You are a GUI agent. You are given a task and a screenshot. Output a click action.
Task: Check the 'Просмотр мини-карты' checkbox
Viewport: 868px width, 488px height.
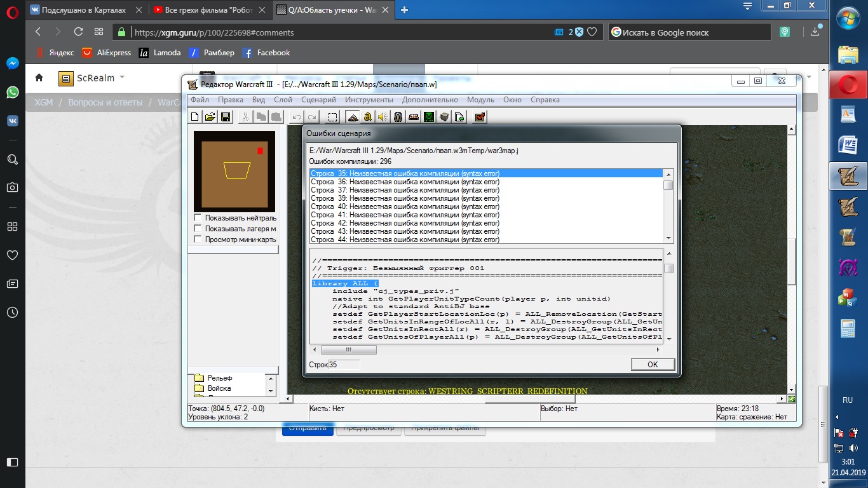198,240
